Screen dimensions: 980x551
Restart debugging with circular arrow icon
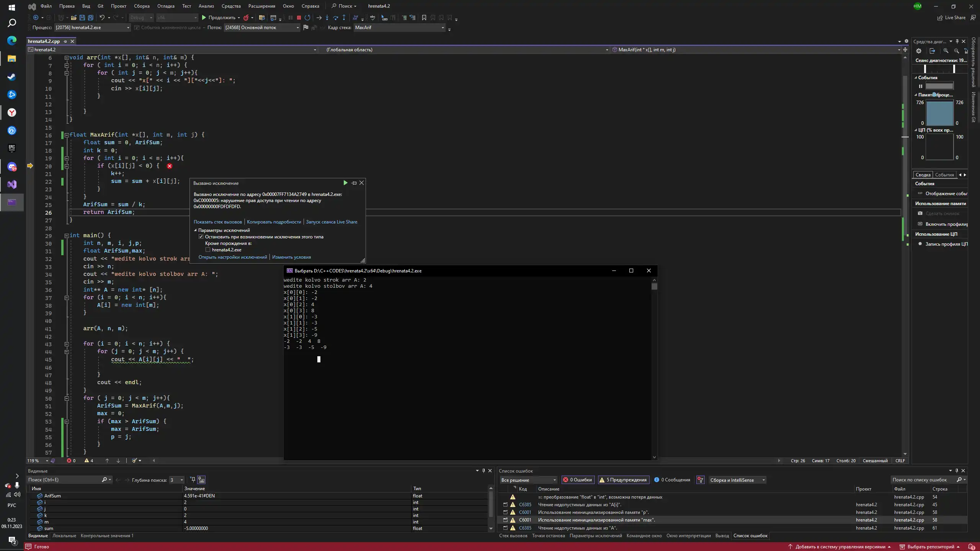coord(307,18)
